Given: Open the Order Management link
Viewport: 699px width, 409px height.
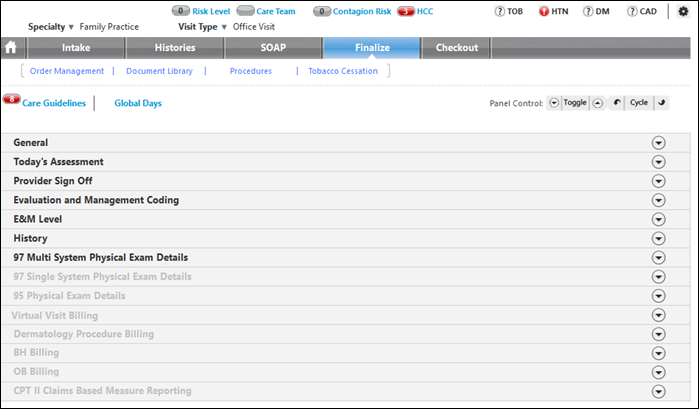Looking at the screenshot, I should 67,71.
